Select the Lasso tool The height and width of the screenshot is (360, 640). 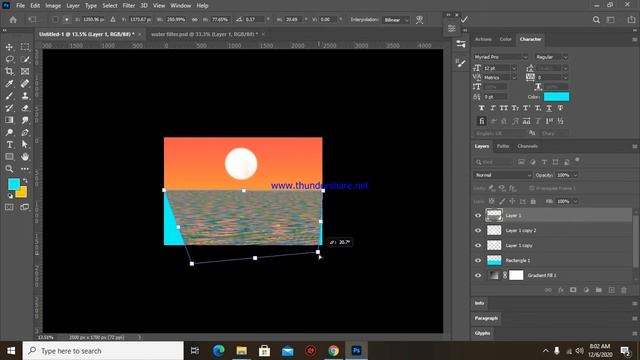9,60
